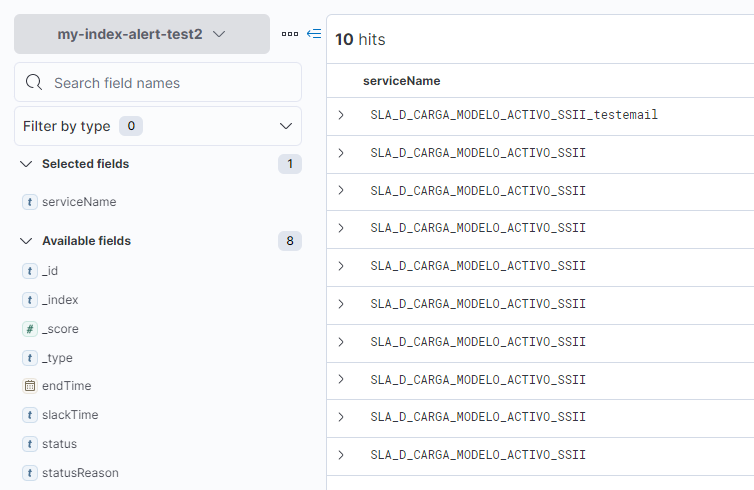Select the slackTime field in available fields
754x490 pixels.
click(x=70, y=415)
